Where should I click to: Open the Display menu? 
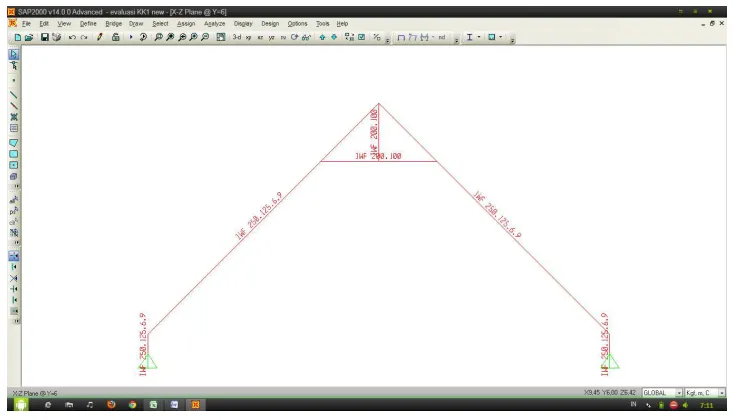click(243, 23)
